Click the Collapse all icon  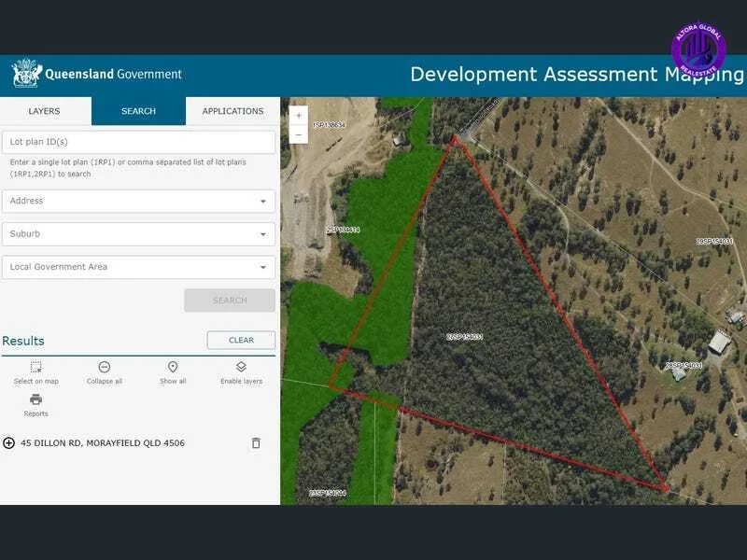pos(105,368)
